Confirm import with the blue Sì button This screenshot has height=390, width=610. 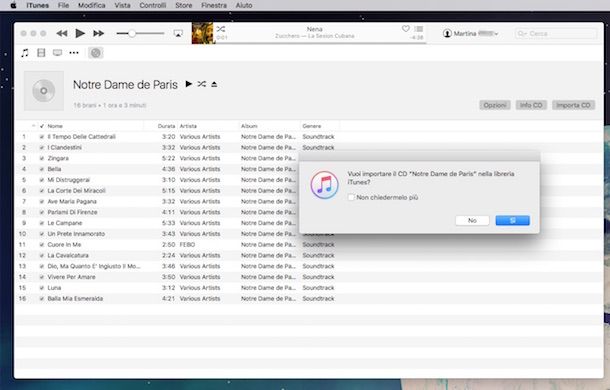[513, 220]
